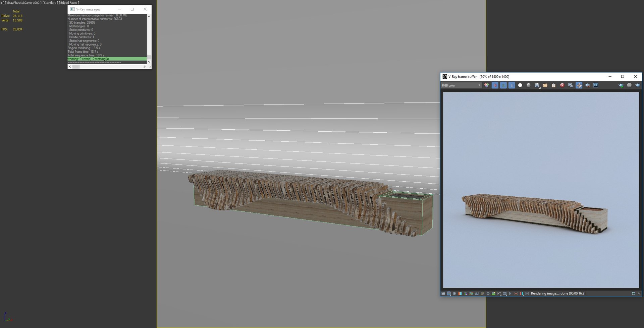Click the V-Ray frame buffer logo icon
The image size is (644, 328).
pos(445,77)
